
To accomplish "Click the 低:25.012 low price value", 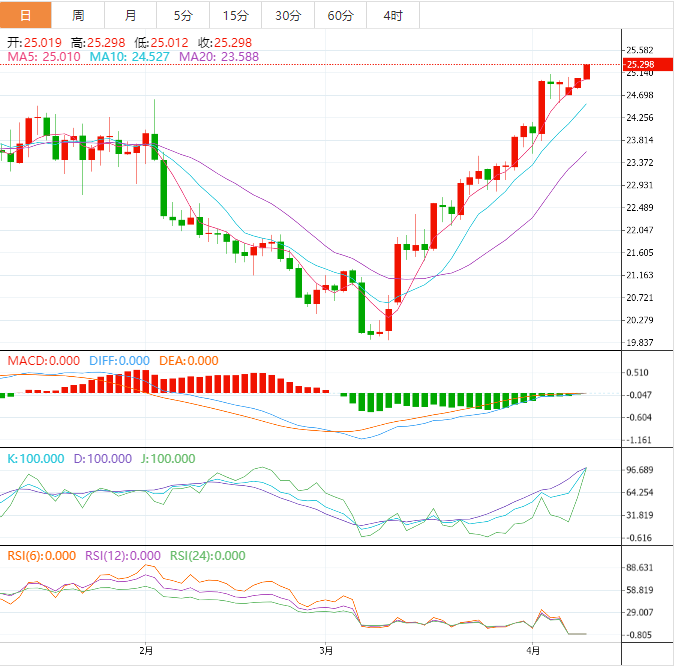I will (x=161, y=43).
